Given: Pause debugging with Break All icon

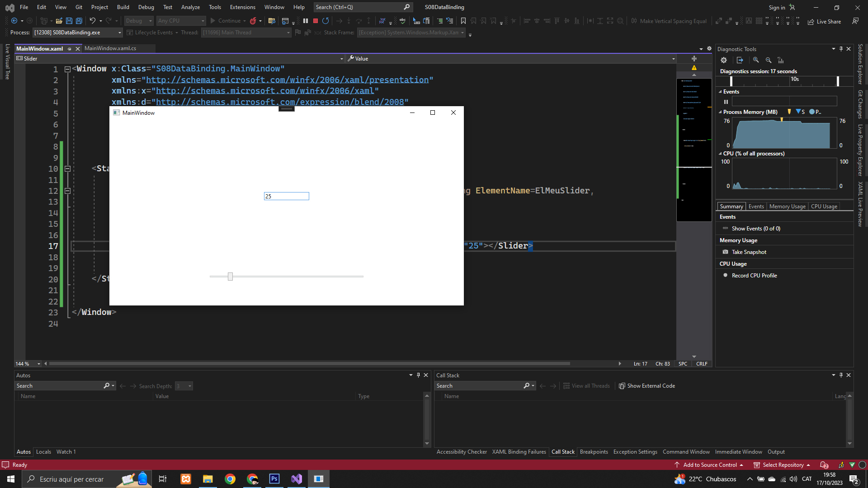Looking at the screenshot, I should coord(306,21).
